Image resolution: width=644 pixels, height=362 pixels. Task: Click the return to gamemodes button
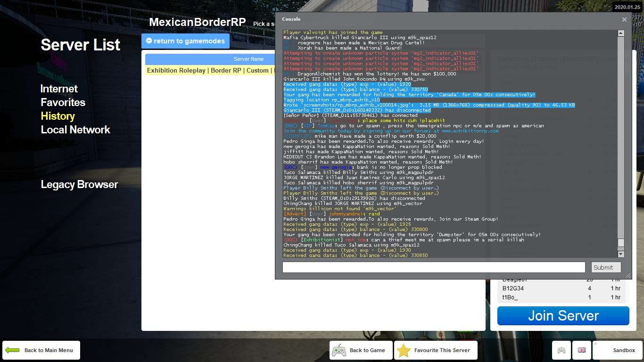pyautogui.click(x=185, y=41)
